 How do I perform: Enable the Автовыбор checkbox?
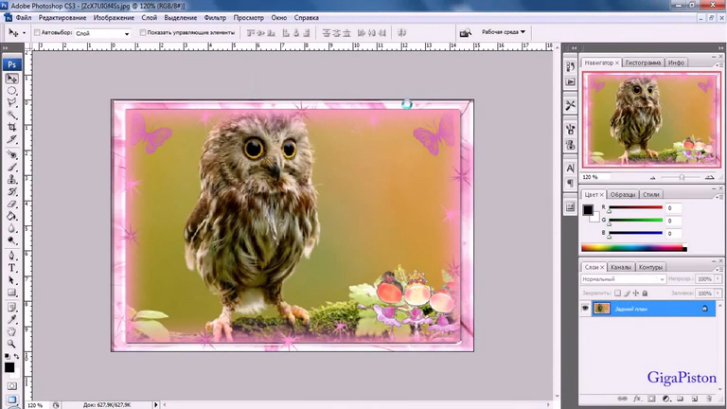pyautogui.click(x=38, y=33)
